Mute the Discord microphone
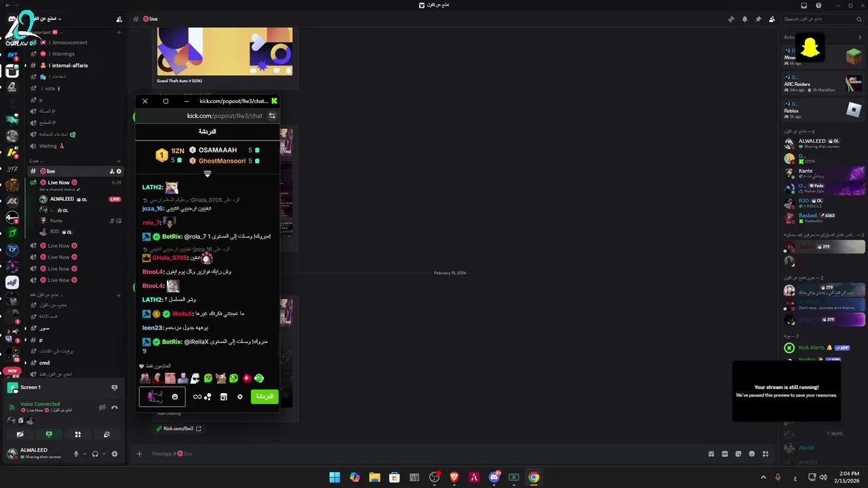The image size is (868, 488). (x=76, y=453)
